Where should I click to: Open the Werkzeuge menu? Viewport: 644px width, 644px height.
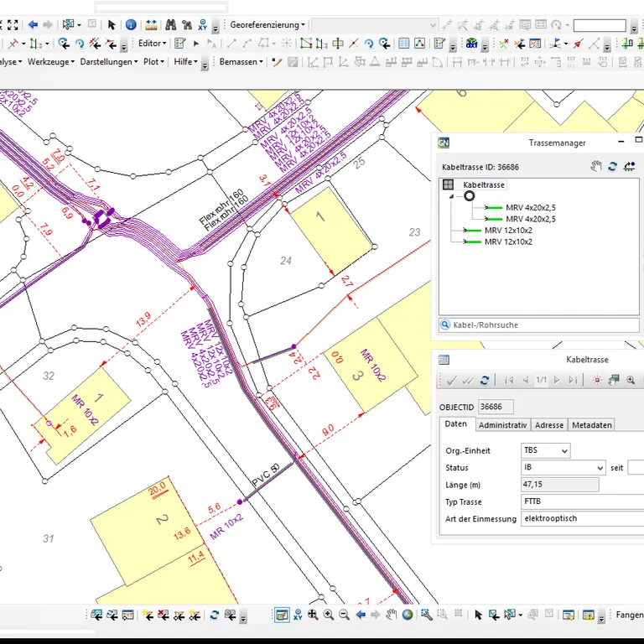point(51,62)
